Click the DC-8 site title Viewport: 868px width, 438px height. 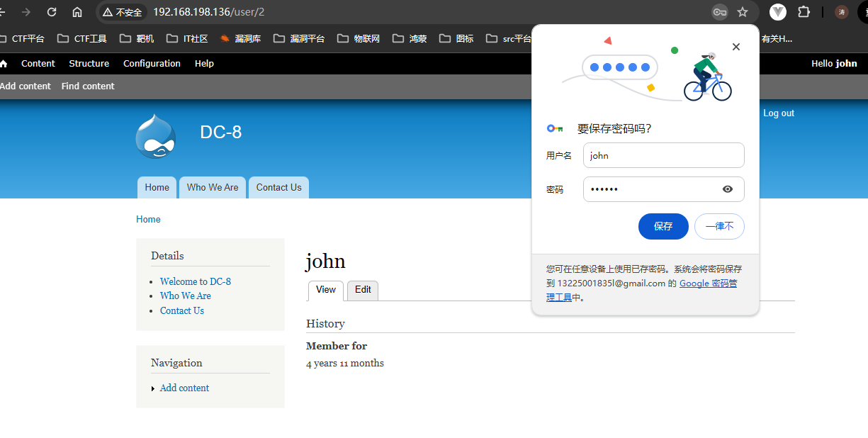(221, 132)
